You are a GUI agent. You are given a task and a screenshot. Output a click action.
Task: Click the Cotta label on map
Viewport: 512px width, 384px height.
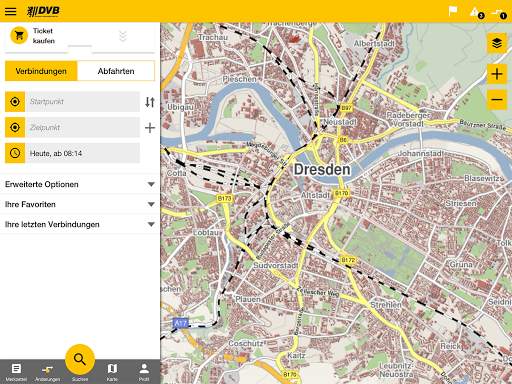click(176, 173)
